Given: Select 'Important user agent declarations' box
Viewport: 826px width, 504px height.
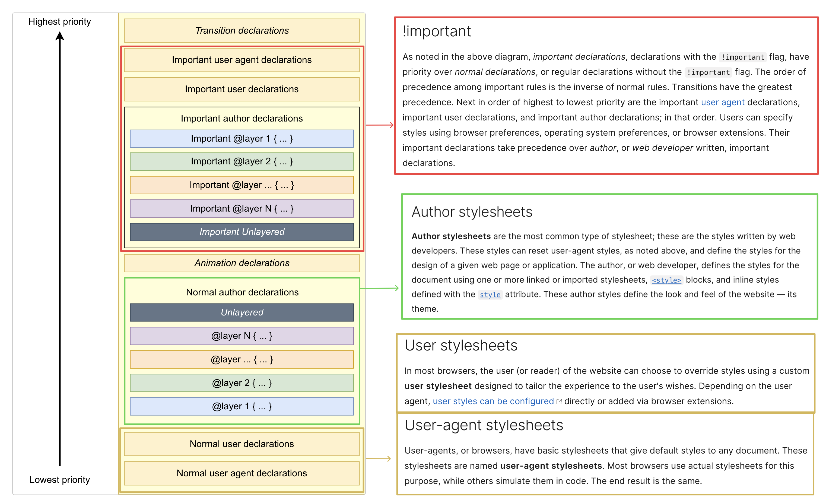Looking at the screenshot, I should [242, 60].
